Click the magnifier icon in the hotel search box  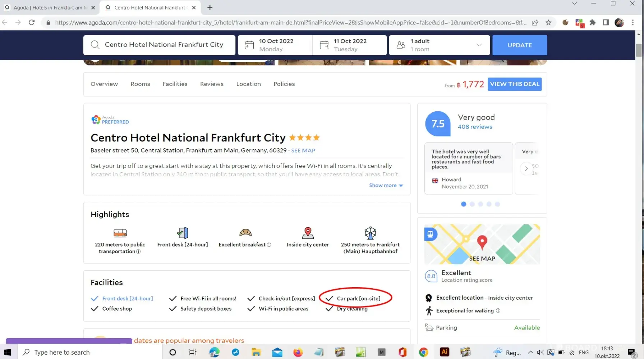(x=95, y=45)
